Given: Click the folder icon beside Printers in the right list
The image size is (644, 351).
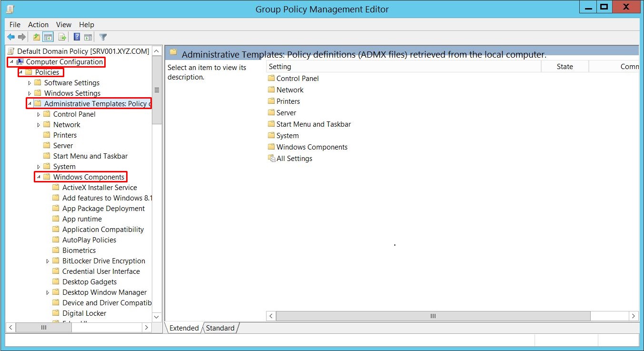Looking at the screenshot, I should 271,101.
